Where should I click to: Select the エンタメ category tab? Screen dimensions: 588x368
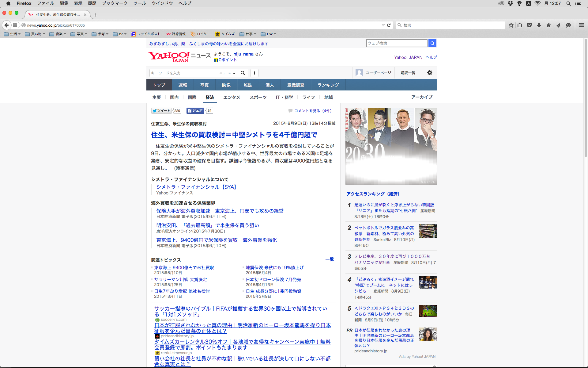click(232, 97)
